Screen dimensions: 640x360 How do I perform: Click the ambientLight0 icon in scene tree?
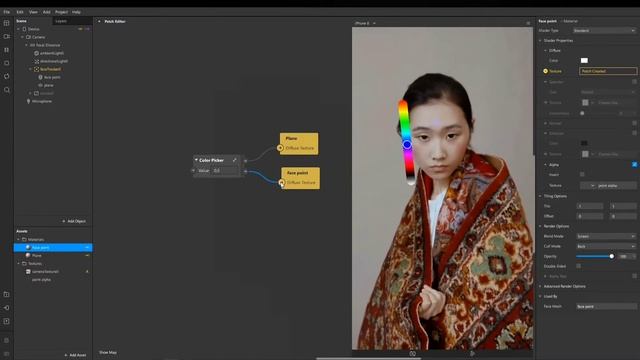tap(36, 53)
